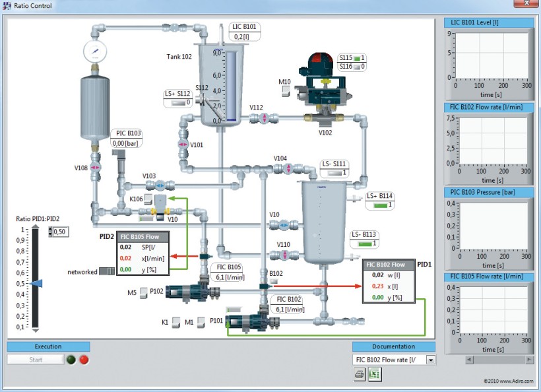
Task: Click the V104 valve icon
Action: 288,168
